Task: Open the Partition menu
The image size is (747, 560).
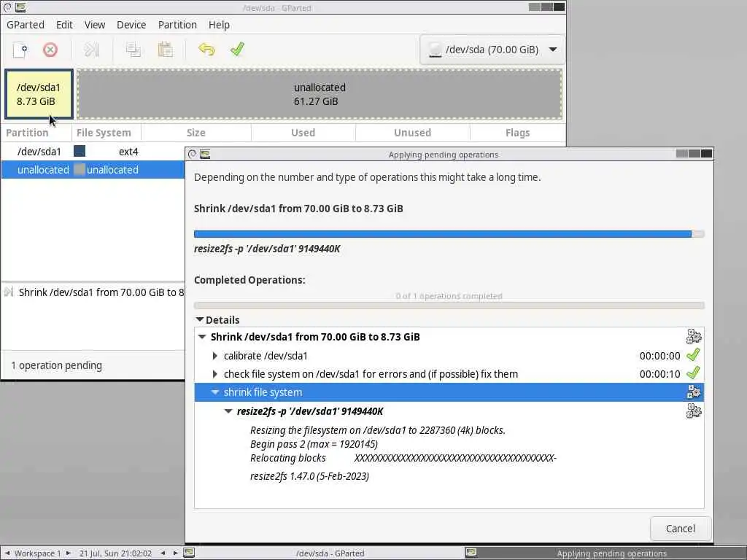Action: 177,25
